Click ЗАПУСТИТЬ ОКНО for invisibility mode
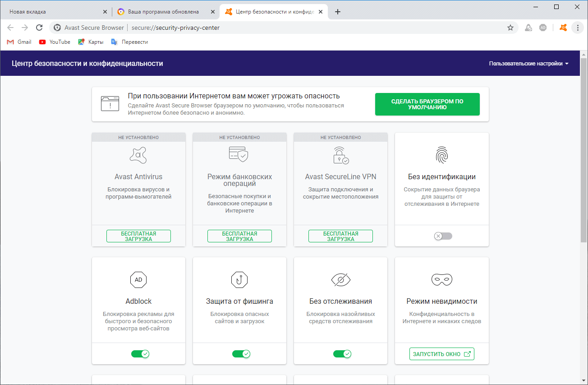The image size is (588, 385). [441, 354]
